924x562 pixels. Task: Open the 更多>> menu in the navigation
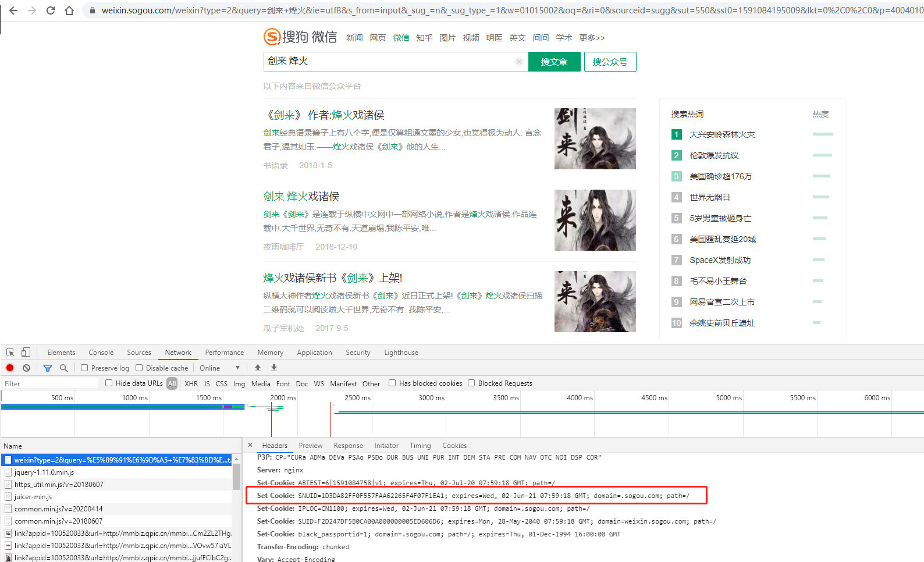tap(592, 38)
